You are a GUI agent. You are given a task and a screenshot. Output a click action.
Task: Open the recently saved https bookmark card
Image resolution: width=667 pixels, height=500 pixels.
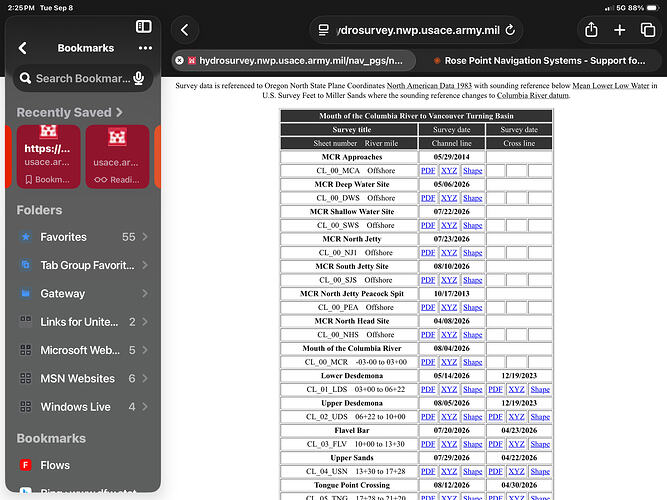48,156
